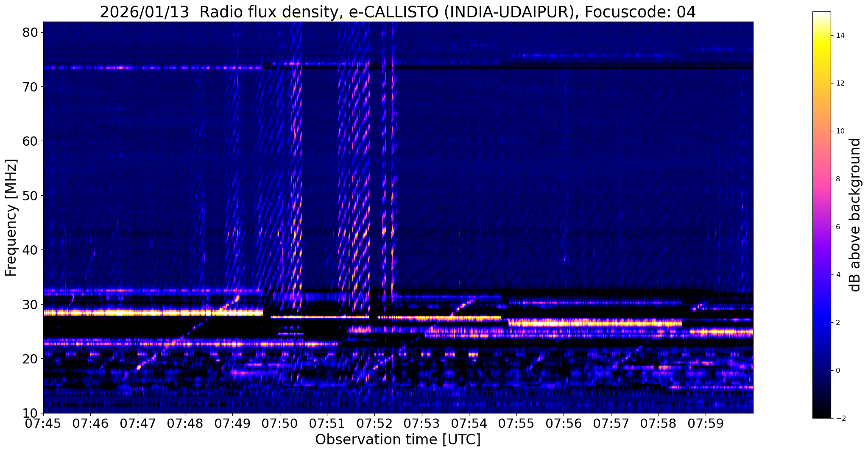Screen dimensions: 868x452
Task: Click the colorbar tick label 10
Action: pos(840,131)
